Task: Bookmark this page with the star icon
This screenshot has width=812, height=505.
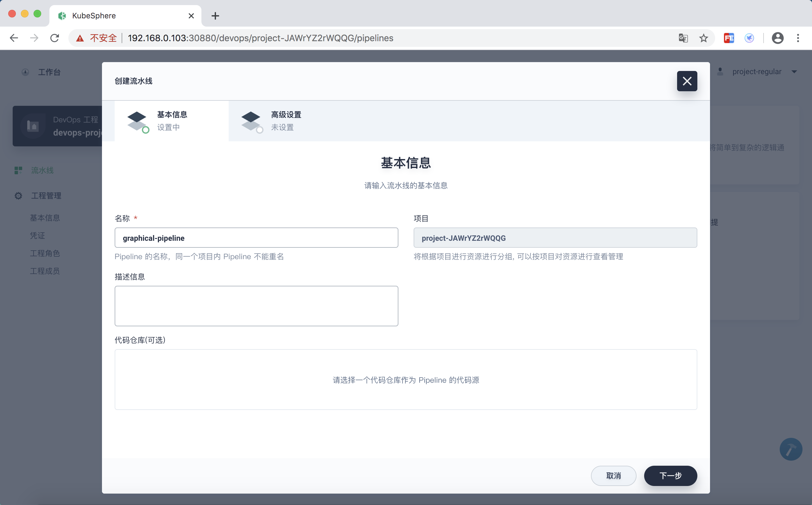Action: pos(703,38)
